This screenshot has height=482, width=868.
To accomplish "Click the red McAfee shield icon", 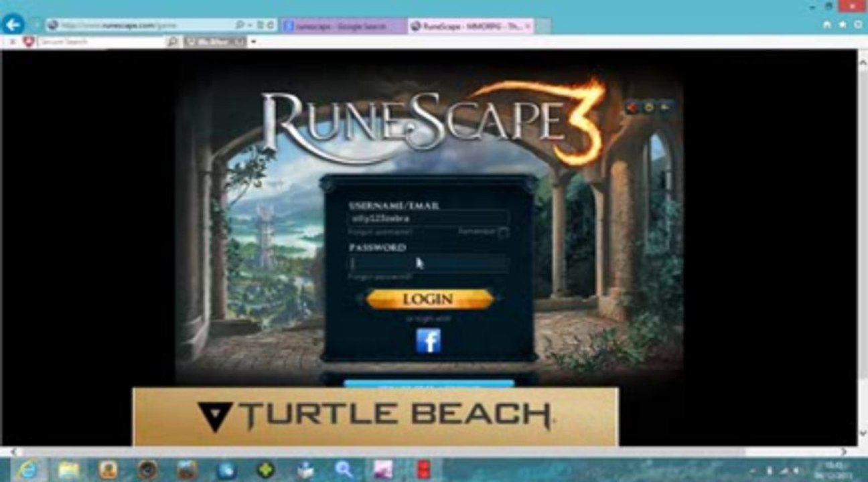I will pyautogui.click(x=29, y=42).
